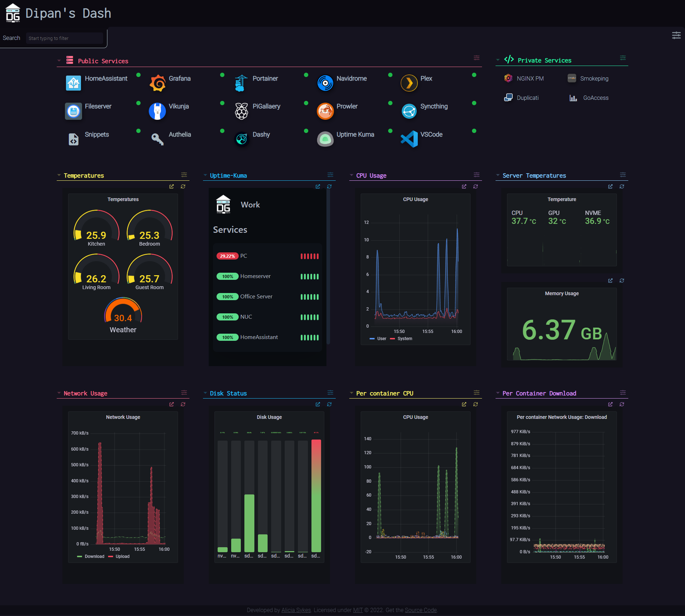Image resolution: width=685 pixels, height=616 pixels.
Task: Collapse the Public Services section
Action: pyautogui.click(x=59, y=60)
